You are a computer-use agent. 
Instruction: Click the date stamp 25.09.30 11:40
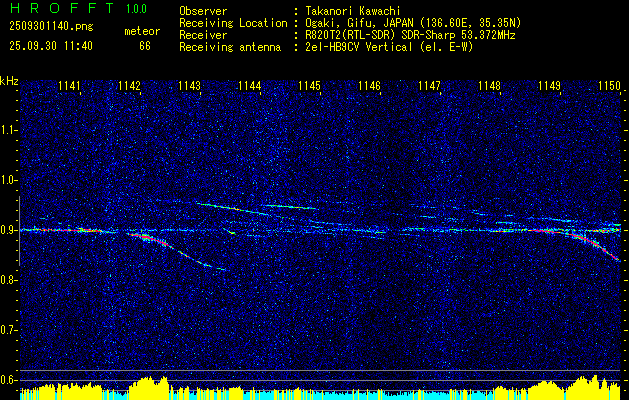51,46
